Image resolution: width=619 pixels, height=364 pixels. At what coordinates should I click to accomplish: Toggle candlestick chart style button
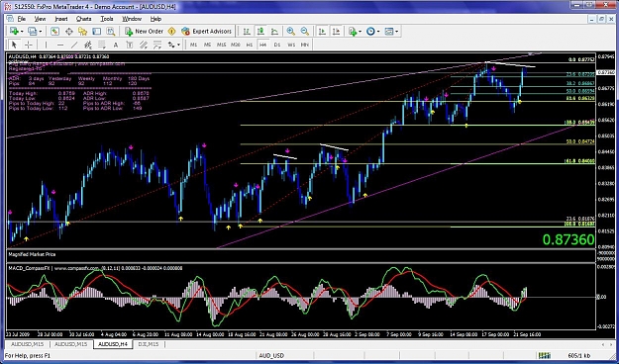tap(260, 31)
